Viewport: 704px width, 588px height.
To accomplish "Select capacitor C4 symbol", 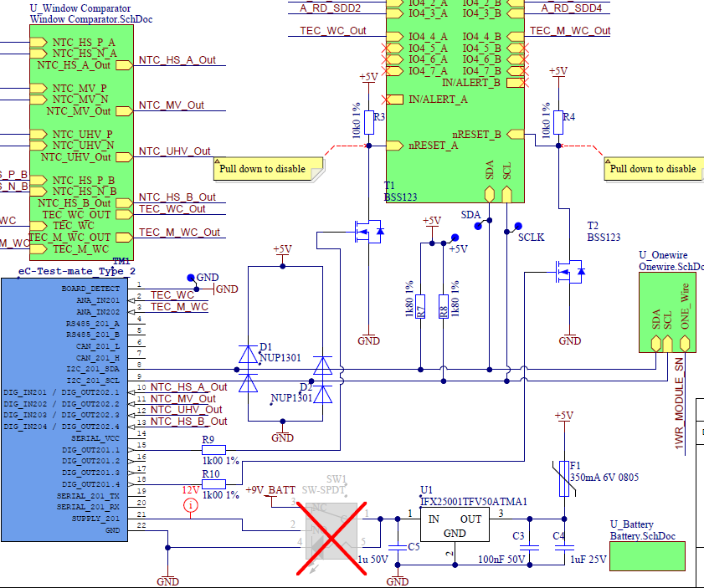I will point(564,547).
